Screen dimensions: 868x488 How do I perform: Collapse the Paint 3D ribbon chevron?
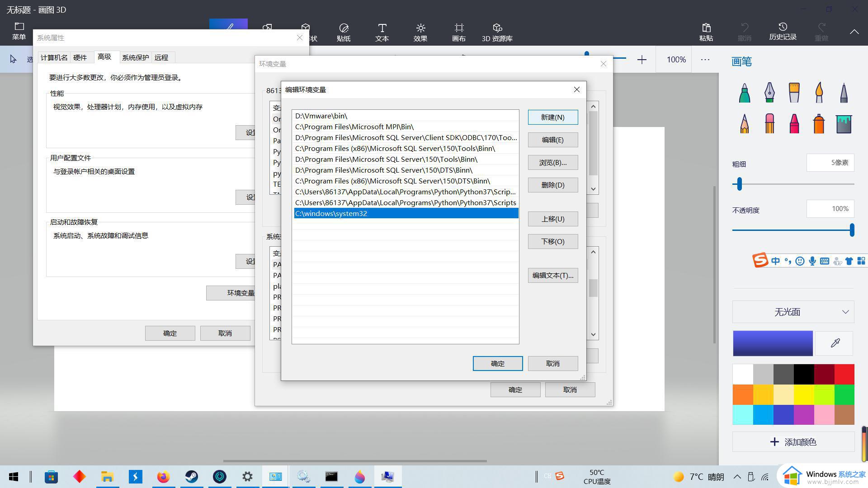[854, 32]
